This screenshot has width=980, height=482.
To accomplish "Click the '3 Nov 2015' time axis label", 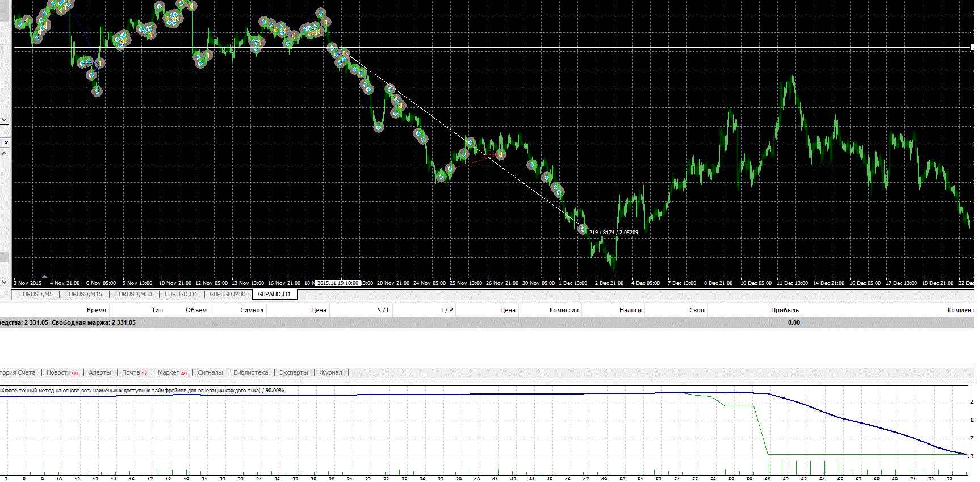I will click(28, 283).
